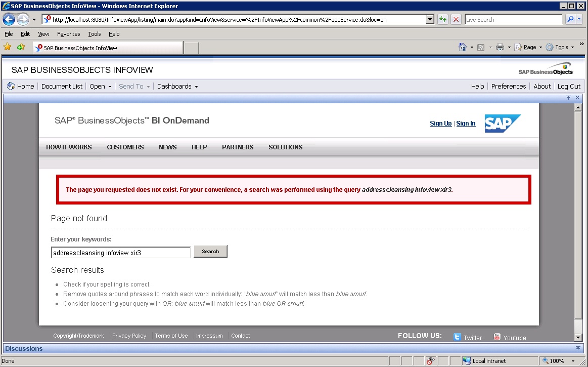Open the Help menu in menu bar
588x367 pixels.
click(114, 34)
